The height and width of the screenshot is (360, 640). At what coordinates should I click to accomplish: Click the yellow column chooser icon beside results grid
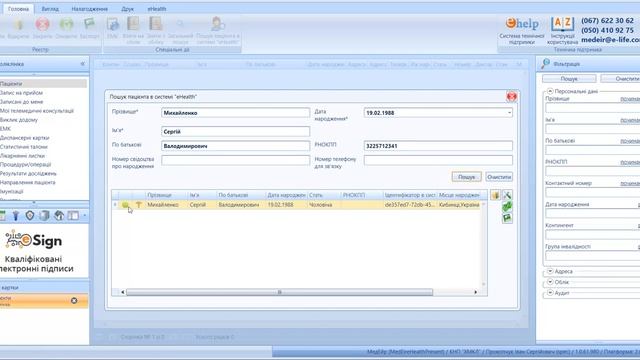tap(496, 195)
